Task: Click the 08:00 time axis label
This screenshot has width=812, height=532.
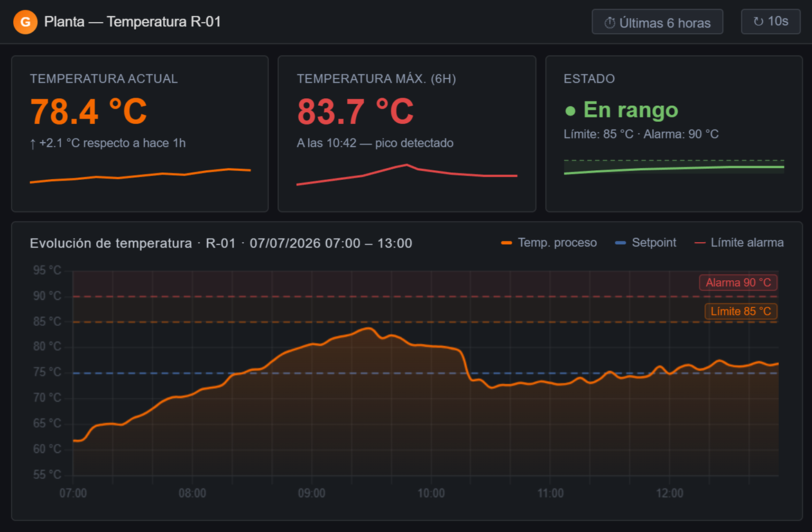Action: pyautogui.click(x=192, y=493)
